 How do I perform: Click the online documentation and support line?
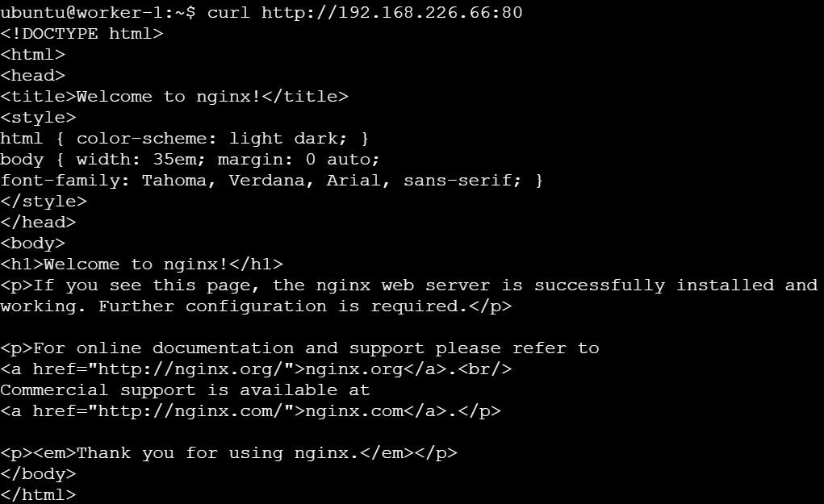(x=300, y=348)
